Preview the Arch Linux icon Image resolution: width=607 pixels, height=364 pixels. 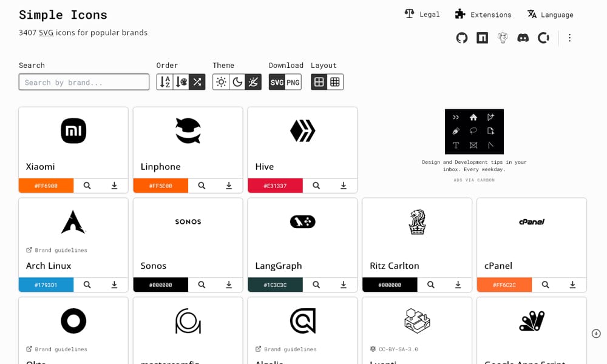click(x=87, y=285)
